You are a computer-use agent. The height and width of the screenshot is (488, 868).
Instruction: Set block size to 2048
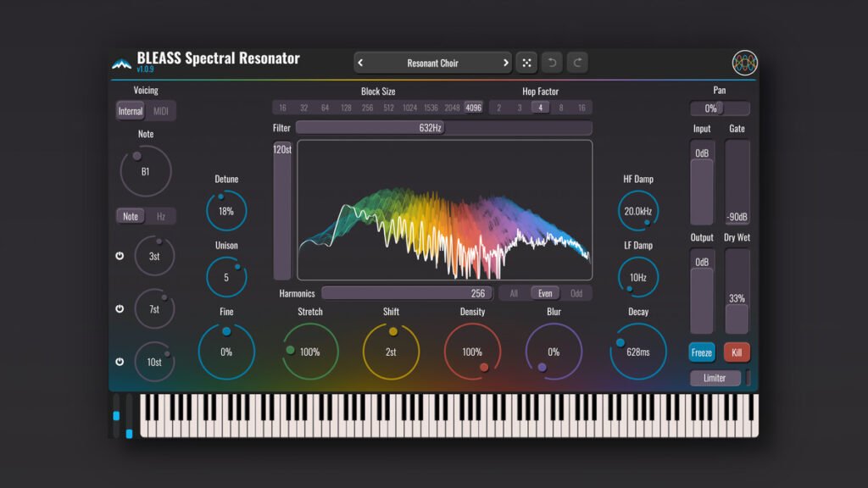click(x=453, y=108)
